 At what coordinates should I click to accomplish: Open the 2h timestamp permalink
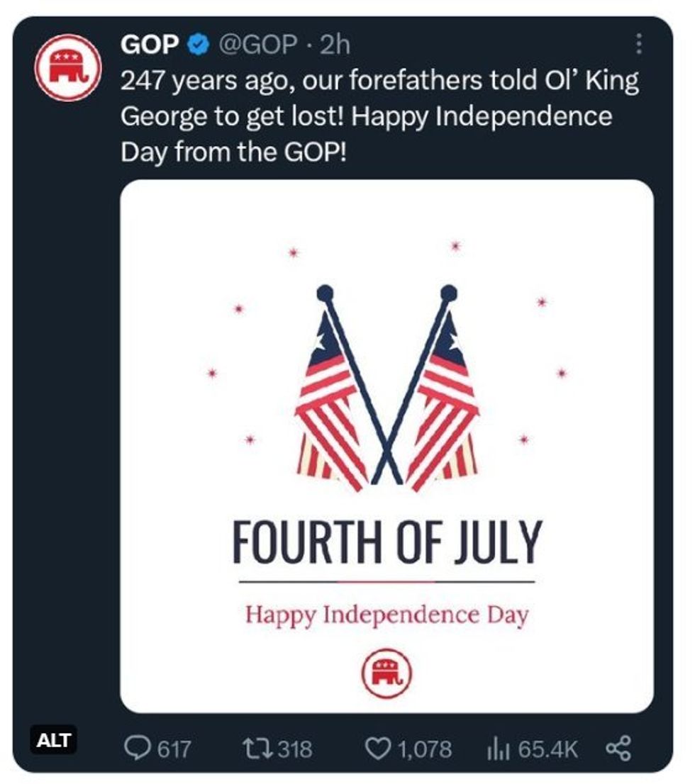pos(335,45)
